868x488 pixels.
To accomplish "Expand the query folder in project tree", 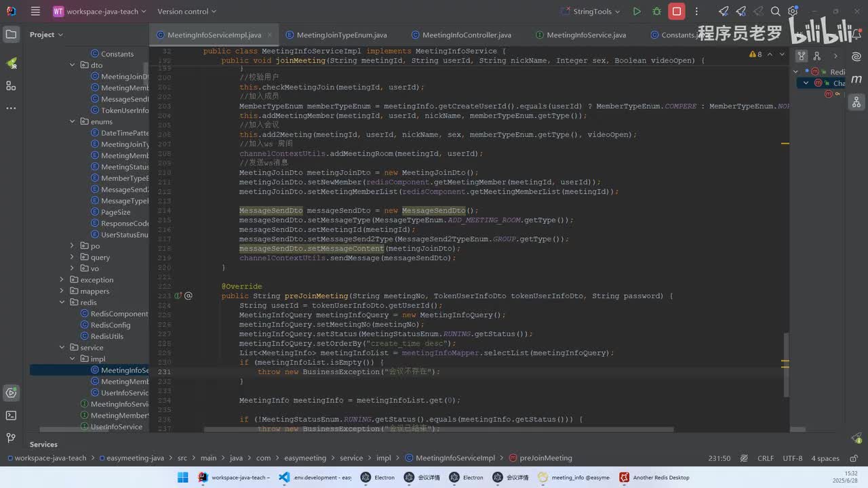I will click(73, 258).
